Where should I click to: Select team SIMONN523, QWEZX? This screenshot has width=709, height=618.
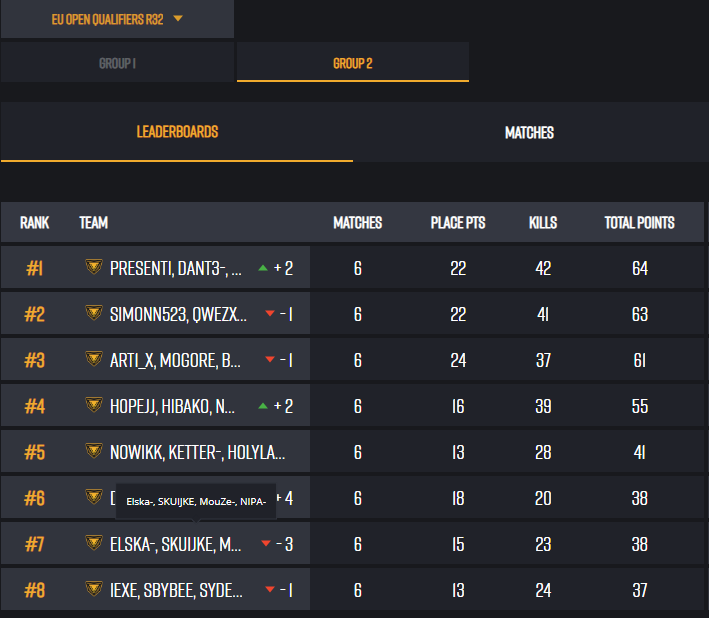(178, 314)
